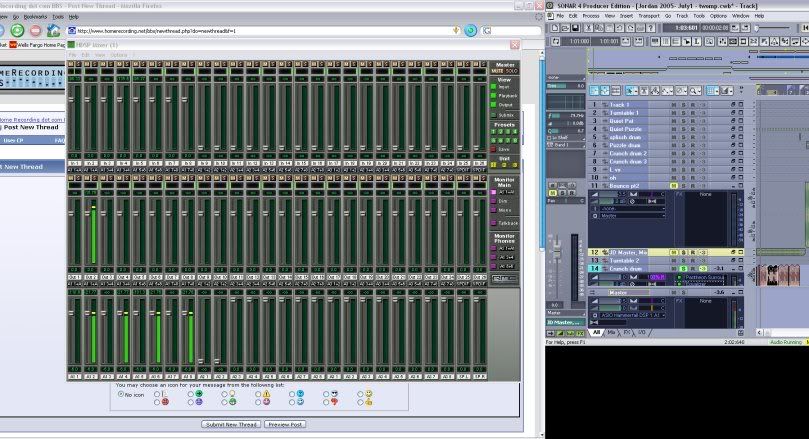Click 'Submit New Thread' button

[231, 424]
